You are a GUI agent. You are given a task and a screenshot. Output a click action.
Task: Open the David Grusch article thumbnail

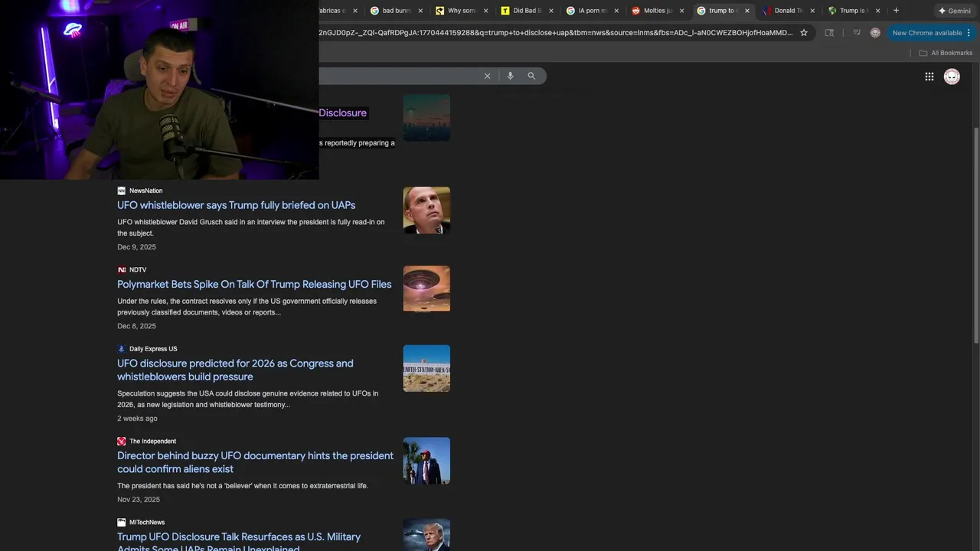[x=426, y=210]
